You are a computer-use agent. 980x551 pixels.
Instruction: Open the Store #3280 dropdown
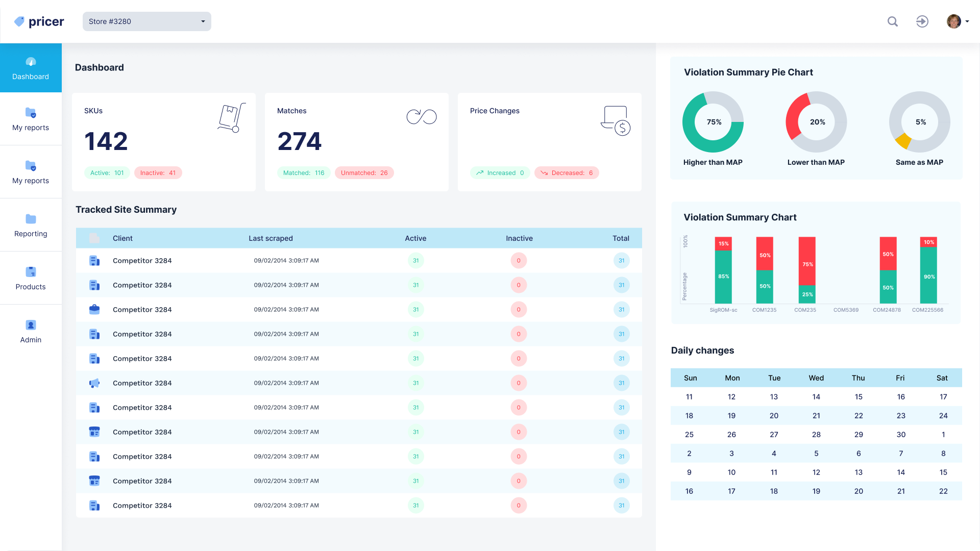146,21
